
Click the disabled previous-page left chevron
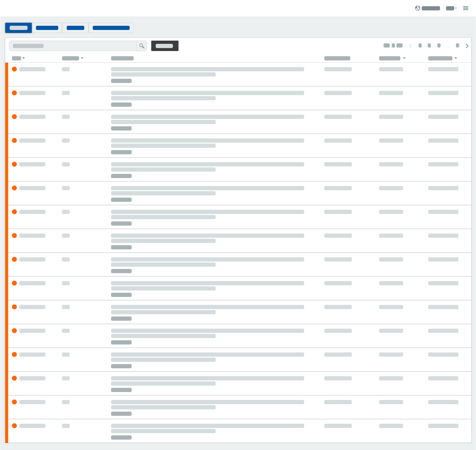[x=411, y=46]
